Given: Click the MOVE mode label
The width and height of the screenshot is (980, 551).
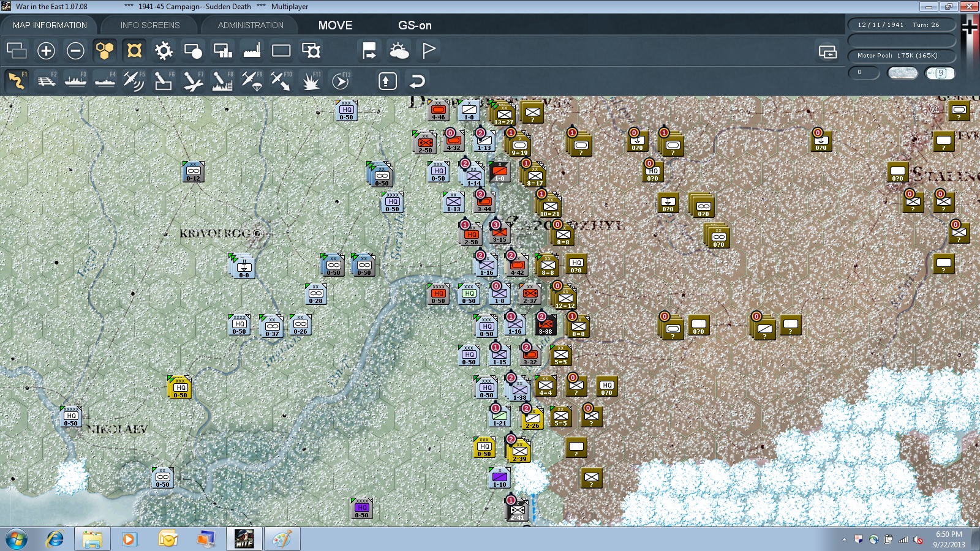Looking at the screenshot, I should 335,25.
